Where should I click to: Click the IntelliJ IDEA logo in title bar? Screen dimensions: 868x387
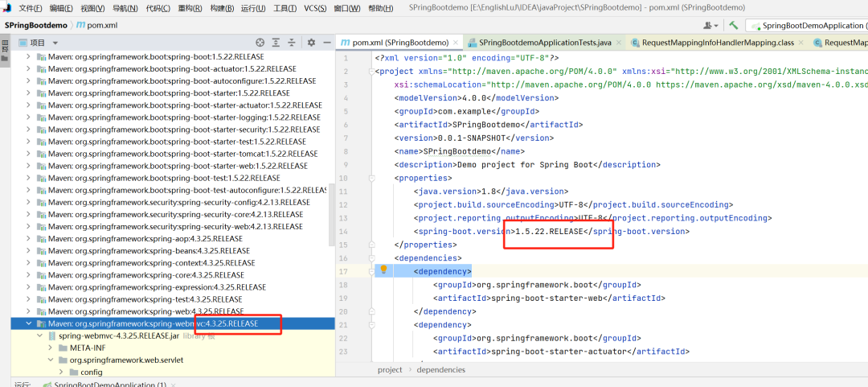coord(6,7)
